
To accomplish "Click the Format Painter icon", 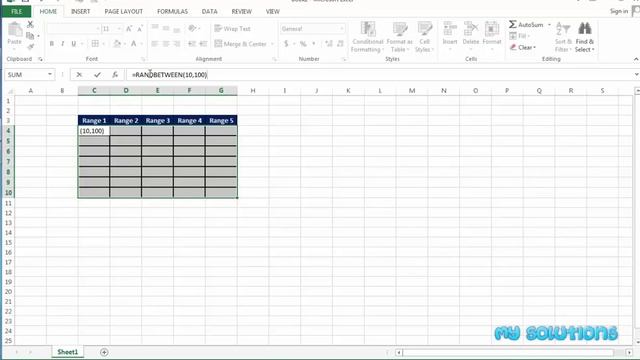I will pyautogui.click(x=30, y=47).
